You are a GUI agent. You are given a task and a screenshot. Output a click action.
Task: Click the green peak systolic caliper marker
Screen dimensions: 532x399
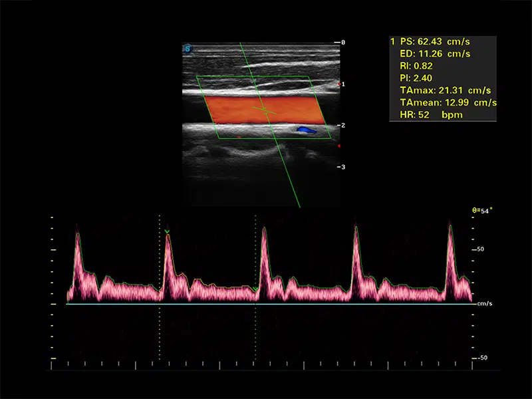pos(168,231)
